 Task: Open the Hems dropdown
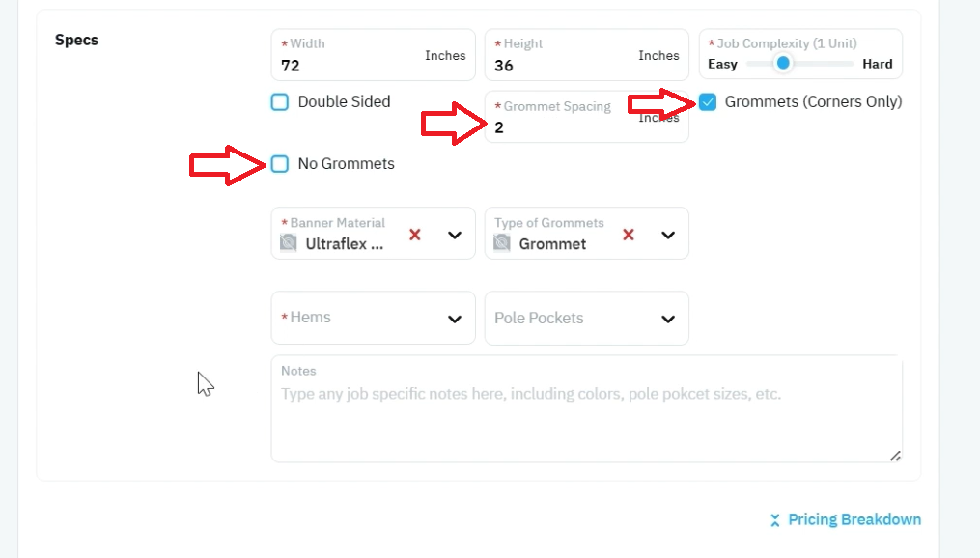point(373,318)
